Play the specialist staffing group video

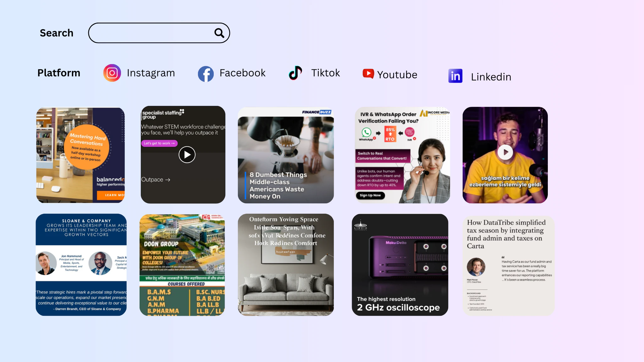click(x=187, y=155)
